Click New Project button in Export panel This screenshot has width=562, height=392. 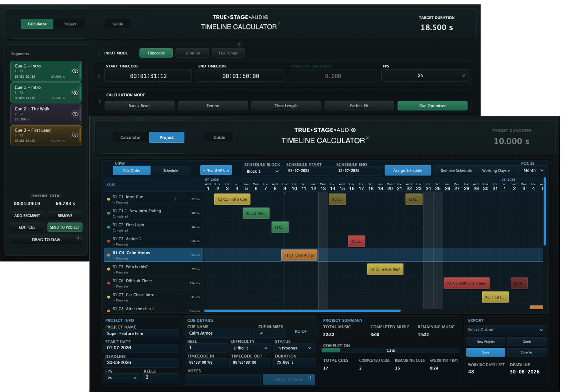[486, 342]
